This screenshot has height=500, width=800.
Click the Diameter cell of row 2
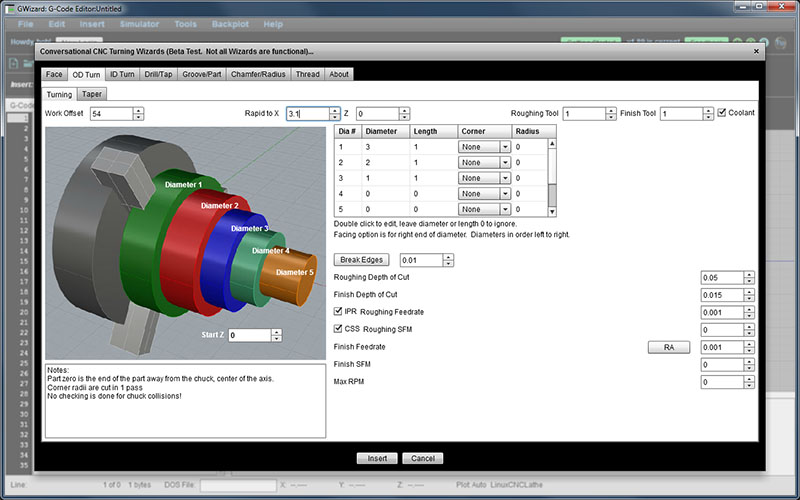386,163
